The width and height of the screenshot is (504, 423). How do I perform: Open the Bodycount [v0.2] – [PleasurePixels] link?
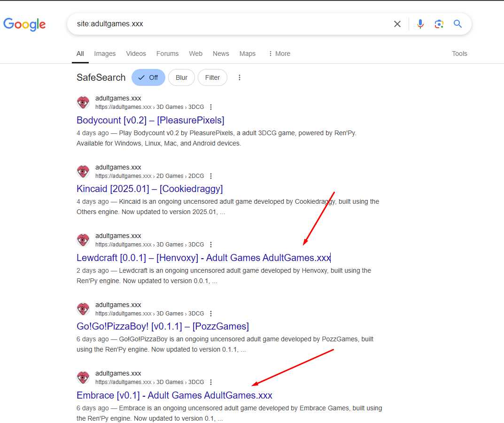150,120
